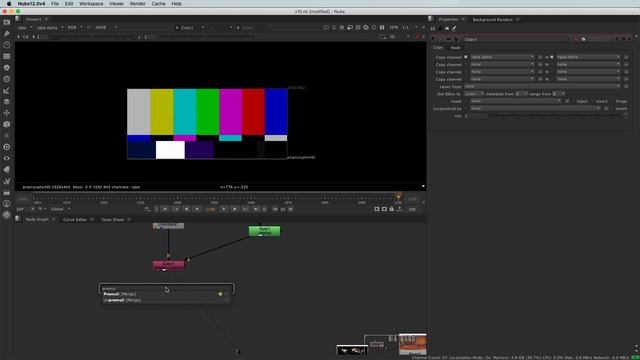The image size is (640, 360).
Task: Click the Node Graph pane content-menu icon
Action: [18, 219]
